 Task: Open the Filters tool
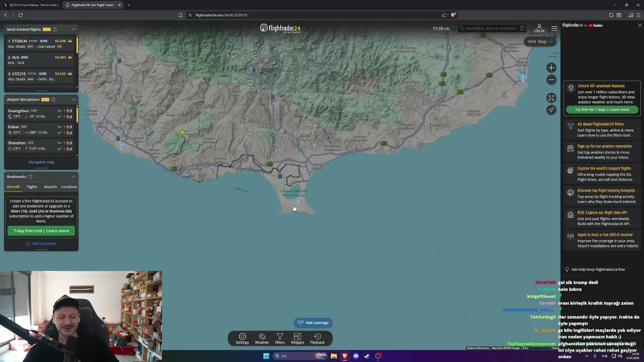pyautogui.click(x=280, y=338)
